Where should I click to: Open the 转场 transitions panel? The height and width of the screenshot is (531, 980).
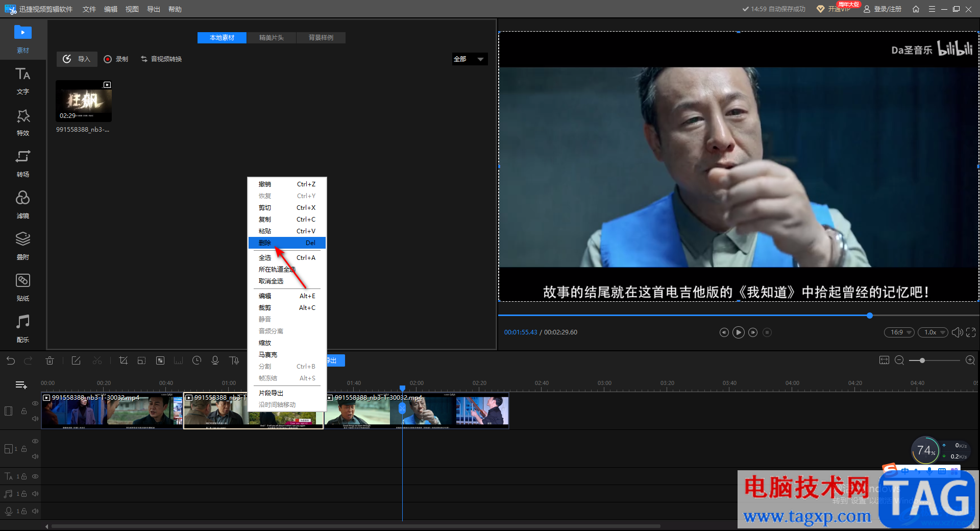(23, 163)
